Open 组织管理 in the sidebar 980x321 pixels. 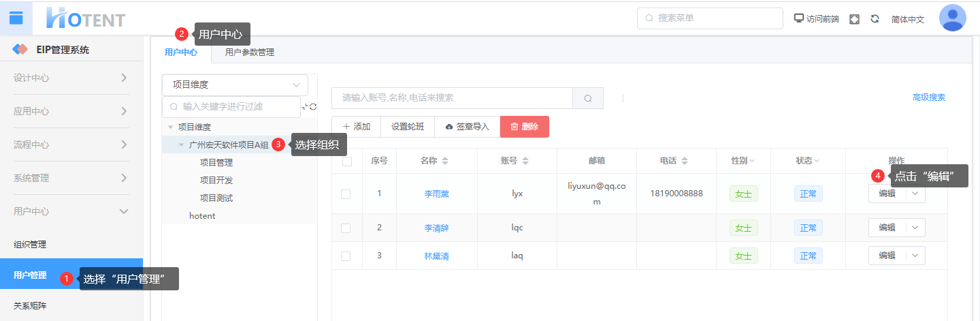30,244
